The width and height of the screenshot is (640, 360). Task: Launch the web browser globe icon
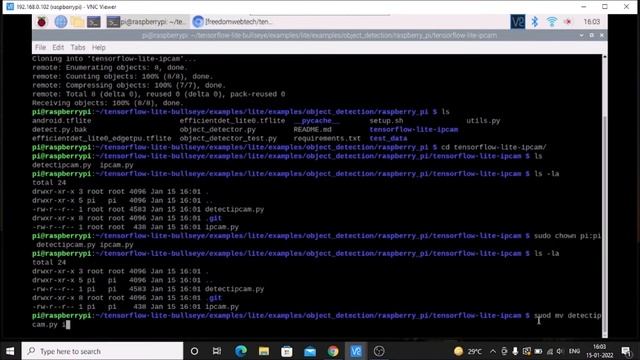tap(61, 22)
